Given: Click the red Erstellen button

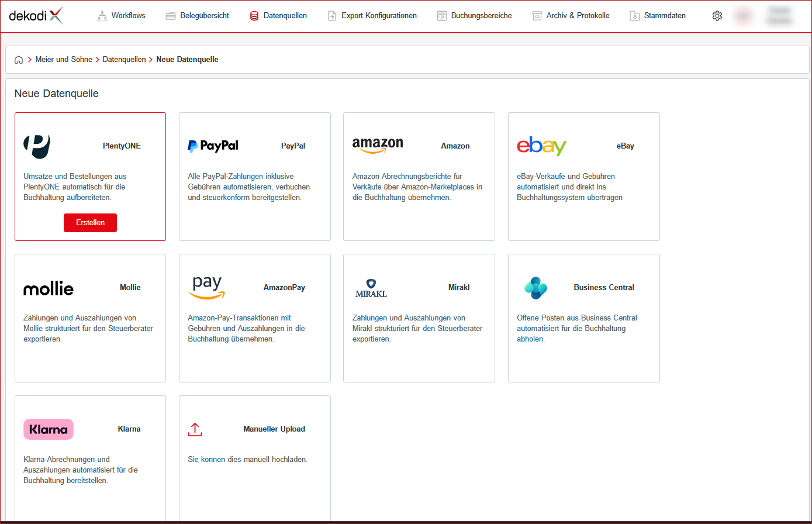Looking at the screenshot, I should tap(90, 223).
